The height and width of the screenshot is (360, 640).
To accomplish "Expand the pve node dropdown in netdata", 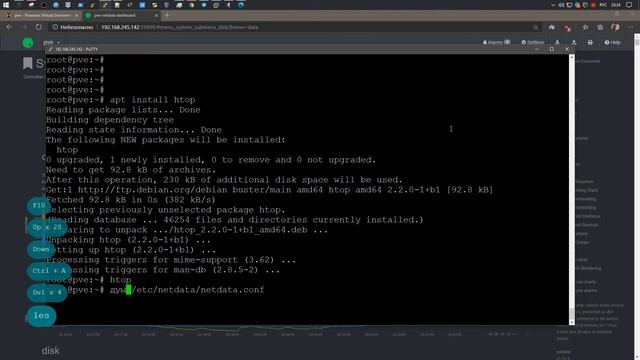I will tap(51, 42).
